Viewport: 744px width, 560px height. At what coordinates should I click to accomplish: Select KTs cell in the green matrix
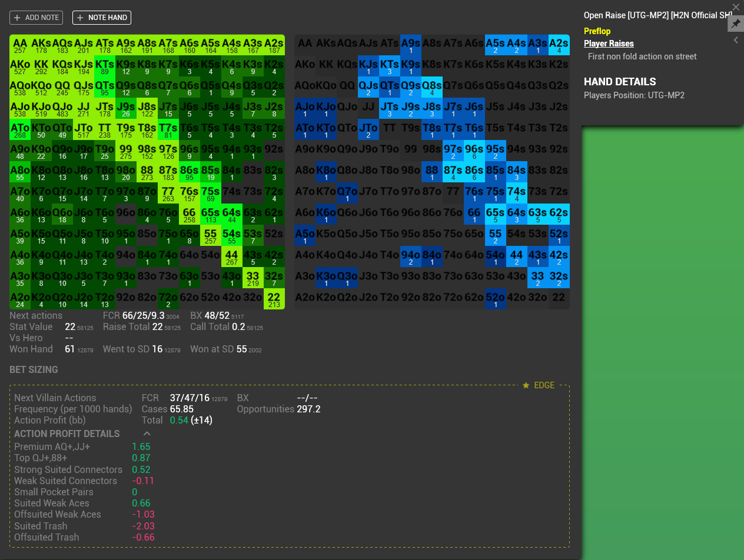[x=105, y=66]
